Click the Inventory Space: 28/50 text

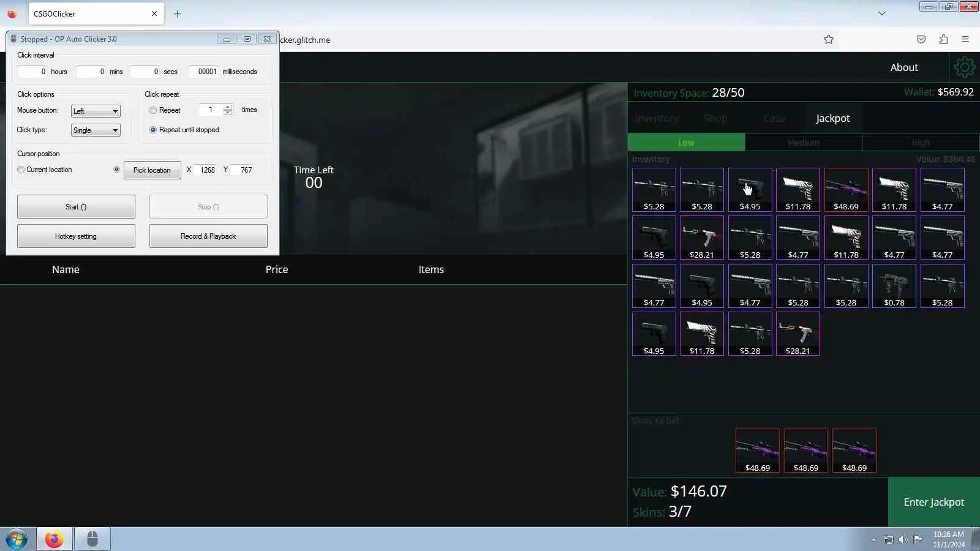(x=689, y=92)
